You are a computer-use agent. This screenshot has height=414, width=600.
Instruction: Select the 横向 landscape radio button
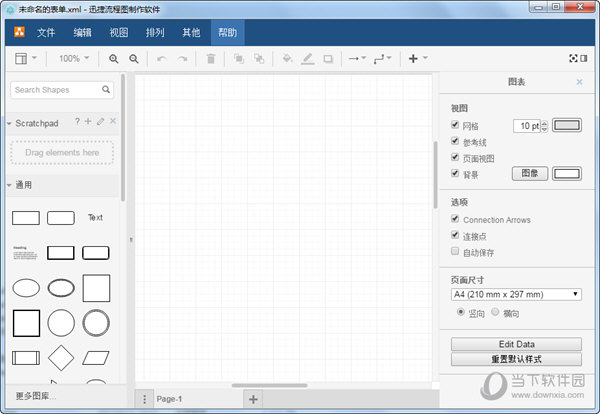tap(495, 312)
